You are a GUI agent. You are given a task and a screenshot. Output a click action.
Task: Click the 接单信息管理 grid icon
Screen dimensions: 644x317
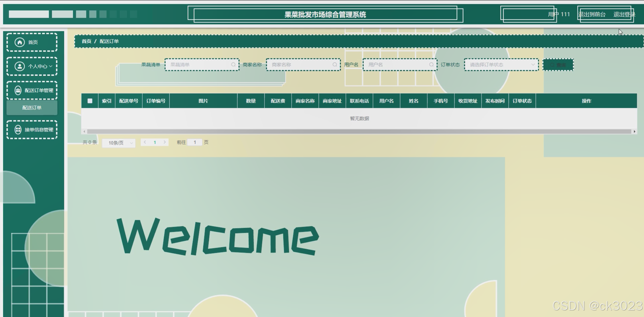[x=18, y=130]
